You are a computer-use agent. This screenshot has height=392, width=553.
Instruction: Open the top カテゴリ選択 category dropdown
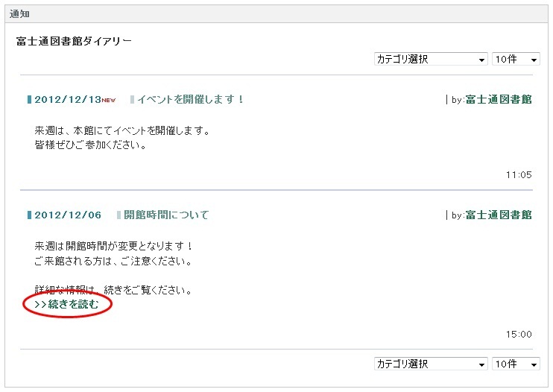pos(431,59)
